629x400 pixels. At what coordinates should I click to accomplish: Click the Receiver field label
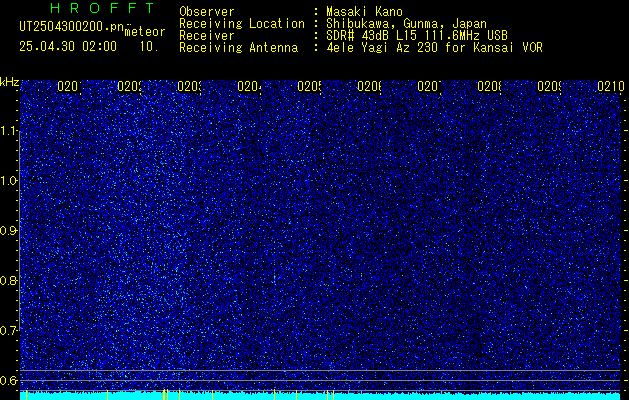point(207,36)
